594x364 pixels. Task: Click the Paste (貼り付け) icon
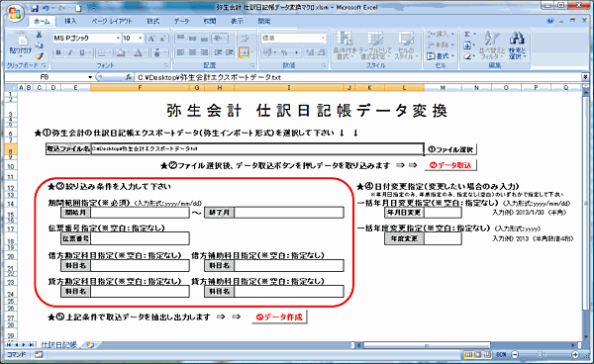(21, 45)
